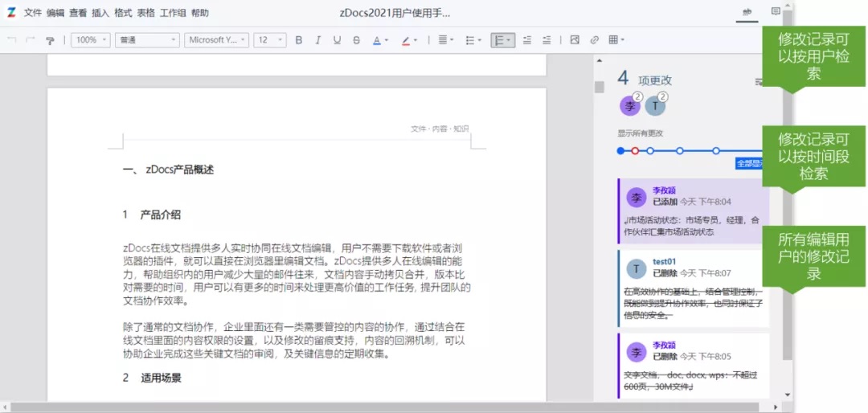Click the heading 一、zDocs产品概述
The height and width of the screenshot is (413, 868).
tap(168, 170)
